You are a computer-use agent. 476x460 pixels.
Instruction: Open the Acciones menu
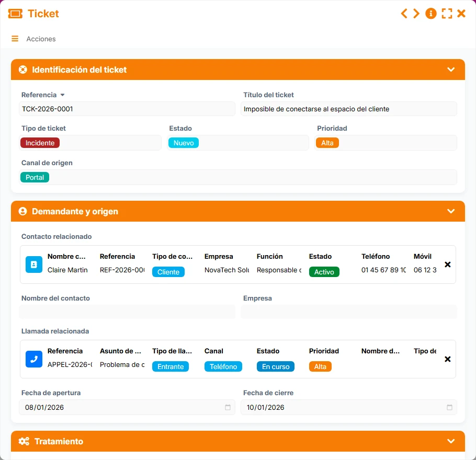point(41,39)
